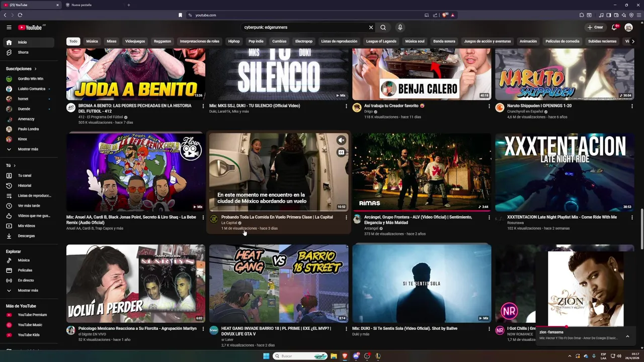This screenshot has height=362, width=644.
Task: Open Historial in the sidebar
Action: click(x=28, y=186)
